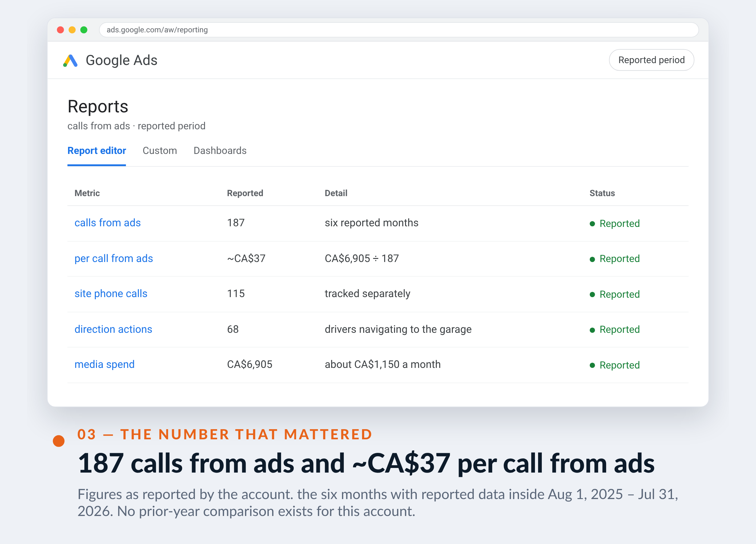The image size is (756, 544).
Task: Click the 'CA$6,905 ÷ 187' detail
Action: pyautogui.click(x=362, y=258)
